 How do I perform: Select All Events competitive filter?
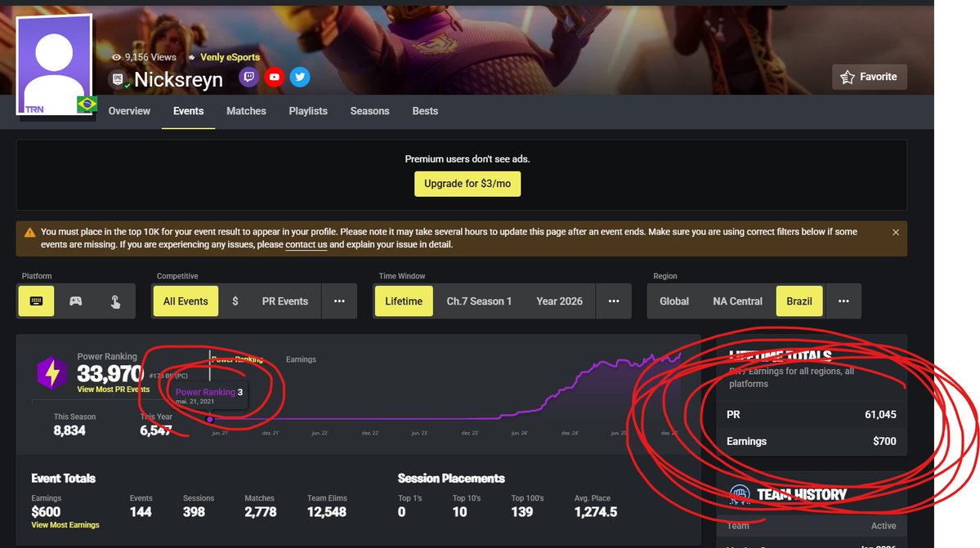186,301
